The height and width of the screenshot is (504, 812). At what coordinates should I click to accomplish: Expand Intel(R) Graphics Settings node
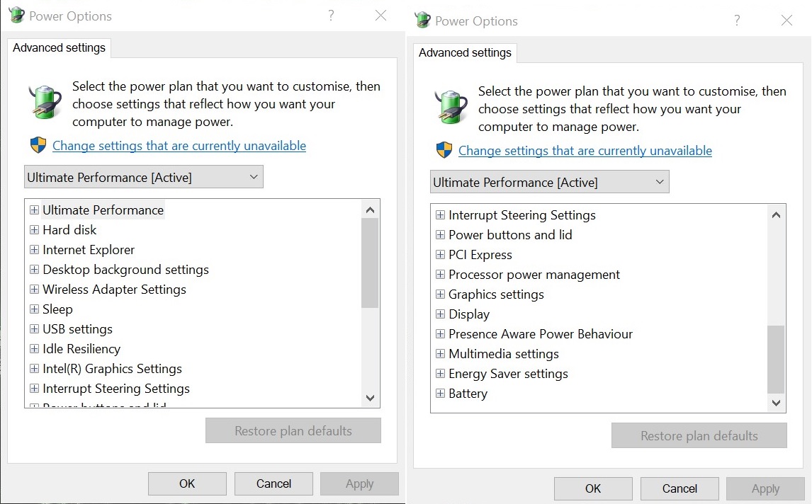pyautogui.click(x=34, y=369)
